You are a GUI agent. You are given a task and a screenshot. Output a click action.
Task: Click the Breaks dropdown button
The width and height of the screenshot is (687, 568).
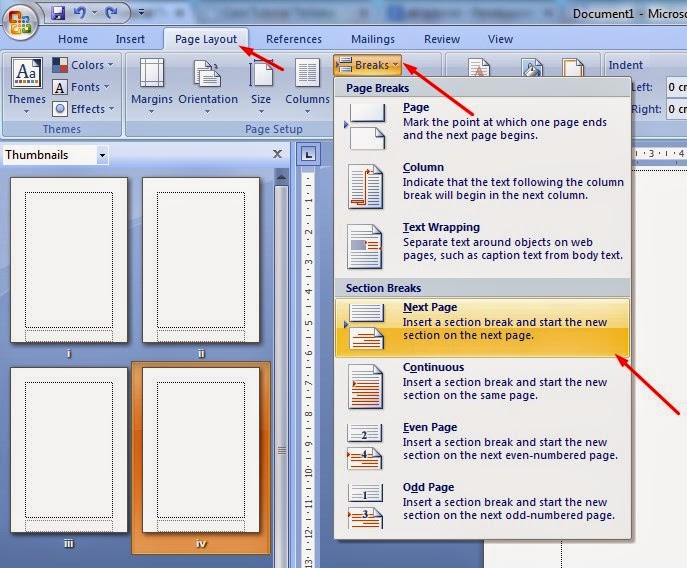pyautogui.click(x=368, y=65)
